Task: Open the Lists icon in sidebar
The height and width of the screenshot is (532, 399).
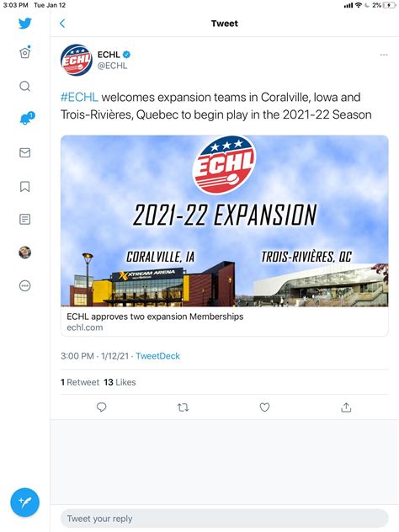Action: (x=24, y=219)
